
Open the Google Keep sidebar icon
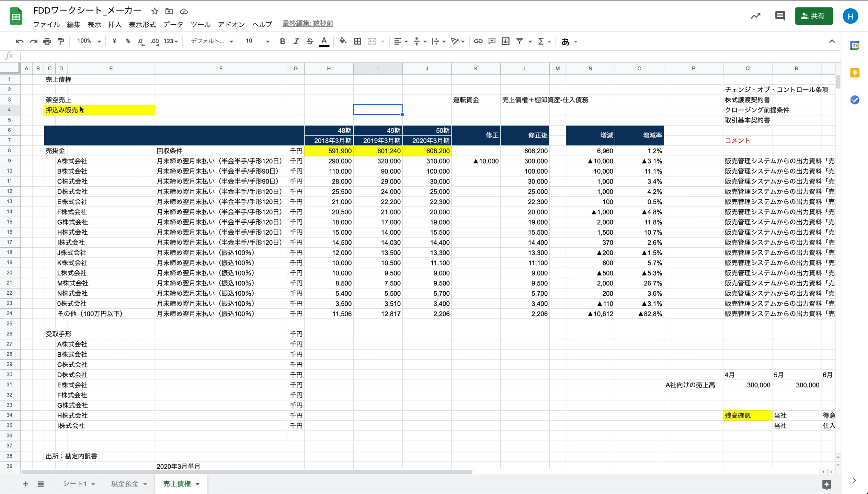pyautogui.click(x=855, y=73)
